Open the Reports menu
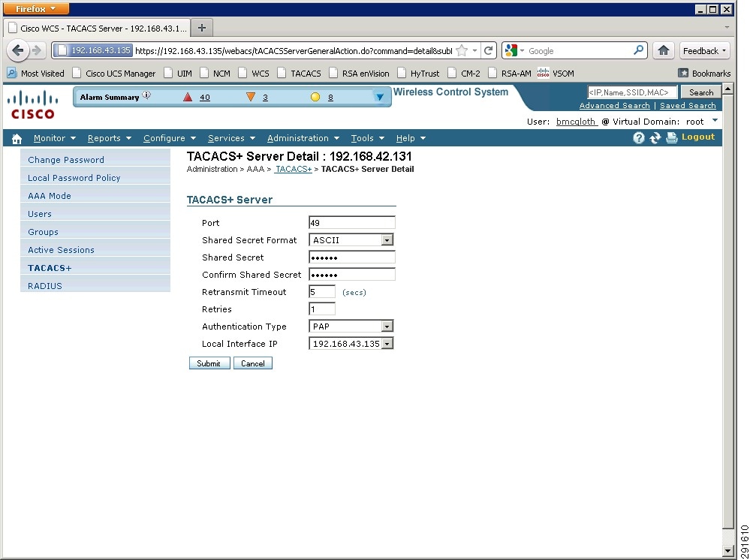 click(109, 138)
